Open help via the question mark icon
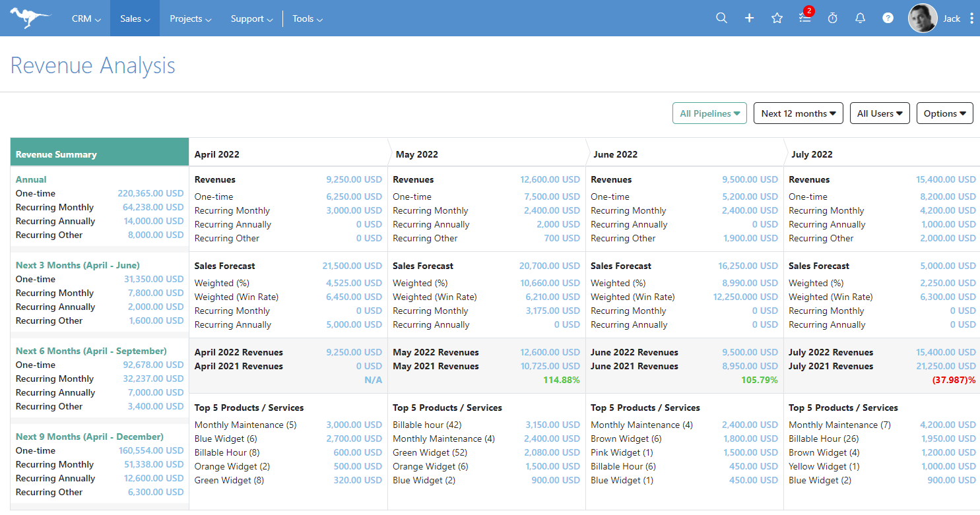Image resolution: width=980 pixels, height=515 pixels. tap(888, 18)
